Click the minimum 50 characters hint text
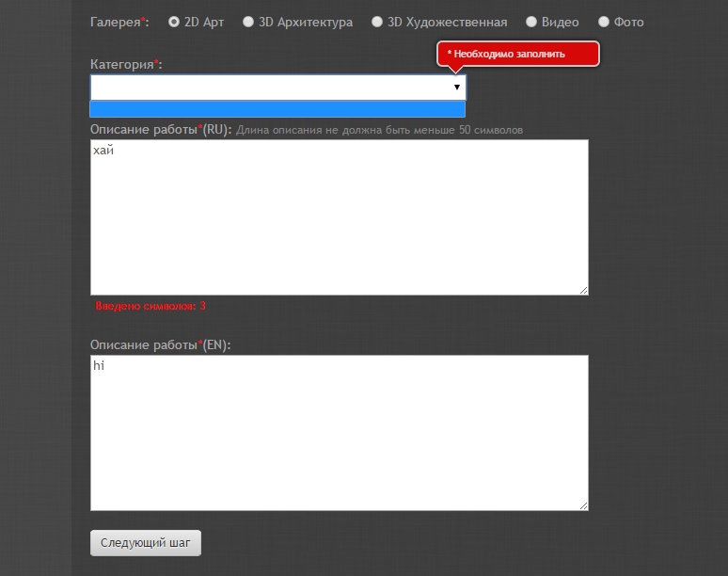 pos(379,130)
